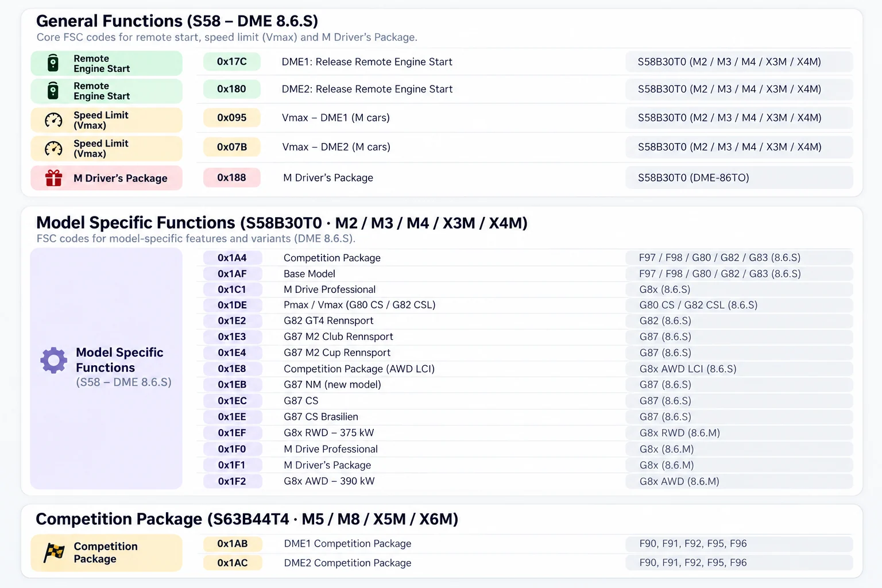This screenshot has width=882, height=588.
Task: Click the "DME1 Competition Package" description
Action: (347, 543)
